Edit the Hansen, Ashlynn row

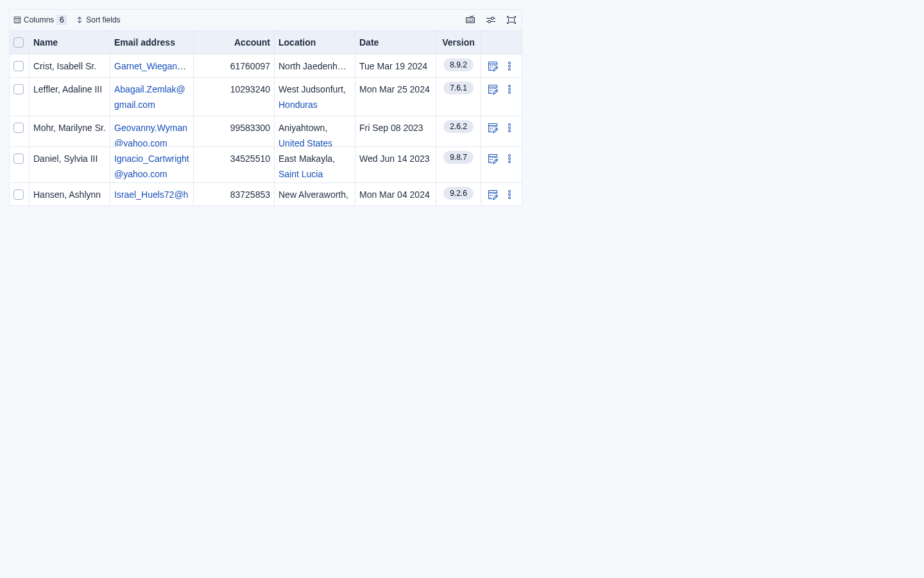pyautogui.click(x=493, y=195)
